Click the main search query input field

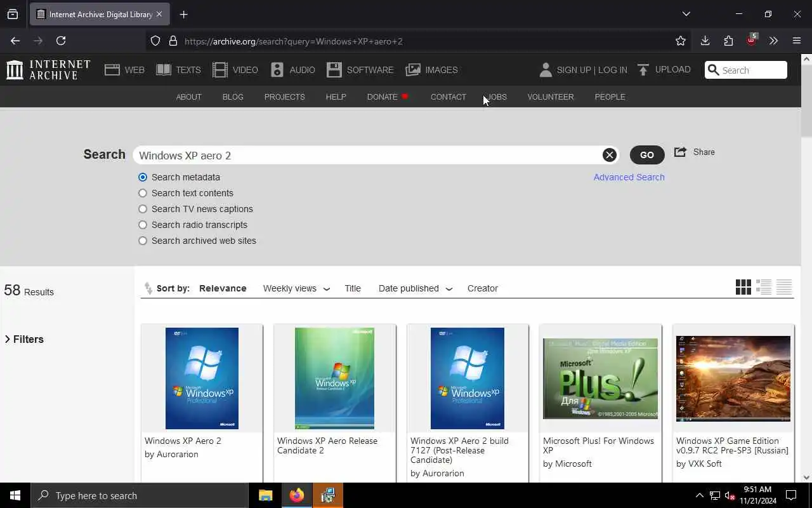click(x=368, y=156)
